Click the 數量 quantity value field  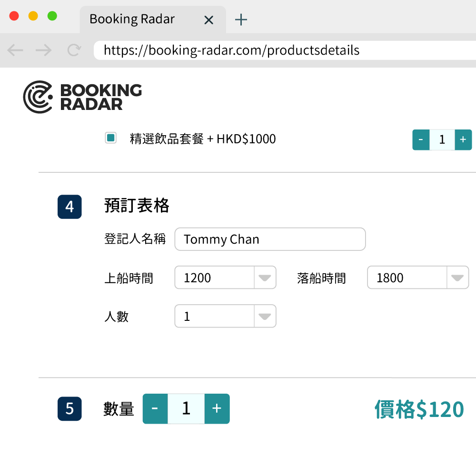(x=186, y=408)
